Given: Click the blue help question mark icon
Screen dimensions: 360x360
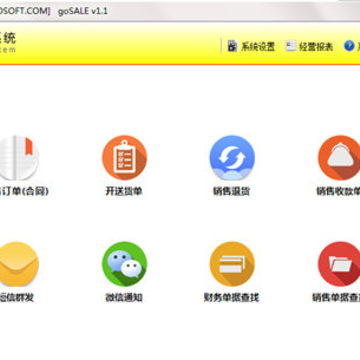Looking at the screenshot, I should point(349,46).
